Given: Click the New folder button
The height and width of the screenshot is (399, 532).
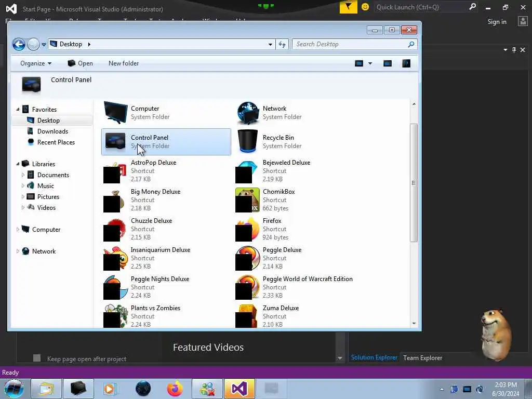Looking at the screenshot, I should (124, 63).
